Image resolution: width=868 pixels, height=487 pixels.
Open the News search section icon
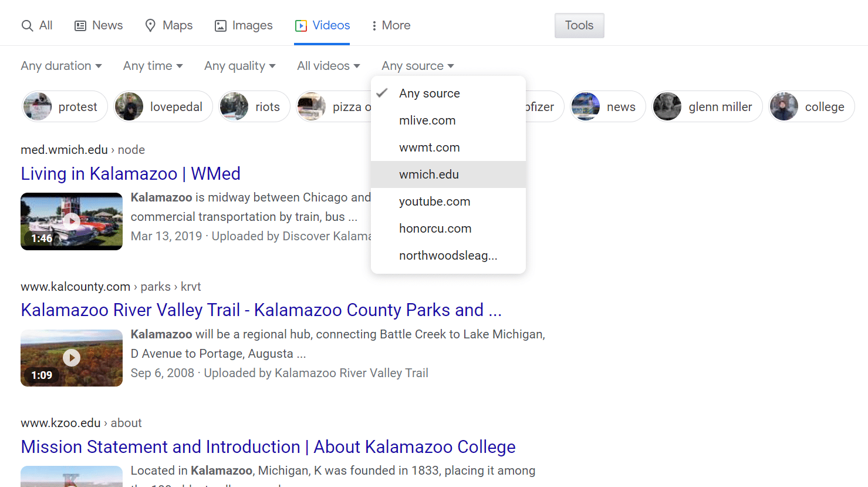tap(80, 25)
